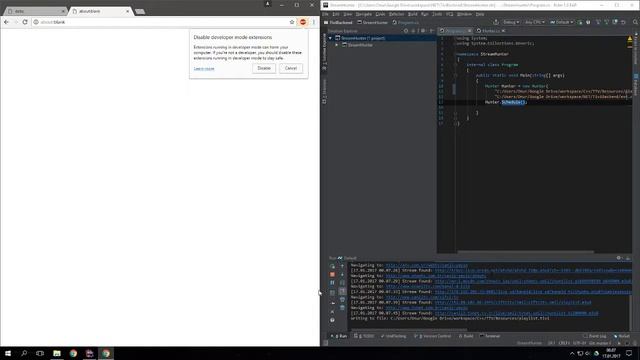Bookmark the page with the star icon
The height and width of the screenshot is (360, 640).
click(x=292, y=22)
